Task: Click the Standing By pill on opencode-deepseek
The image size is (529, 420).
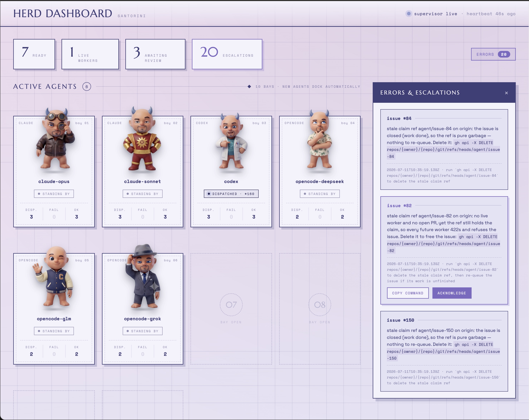Action: 320,194
